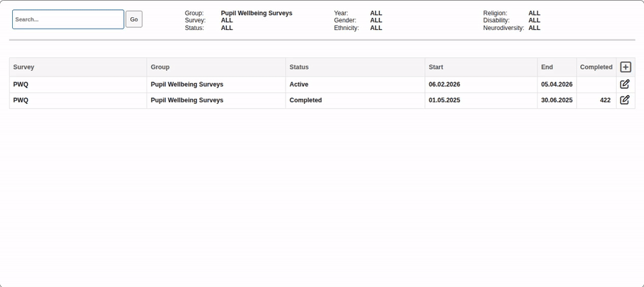The height and width of the screenshot is (287, 644).
Task: Sort by the Group column header
Action: click(160, 67)
